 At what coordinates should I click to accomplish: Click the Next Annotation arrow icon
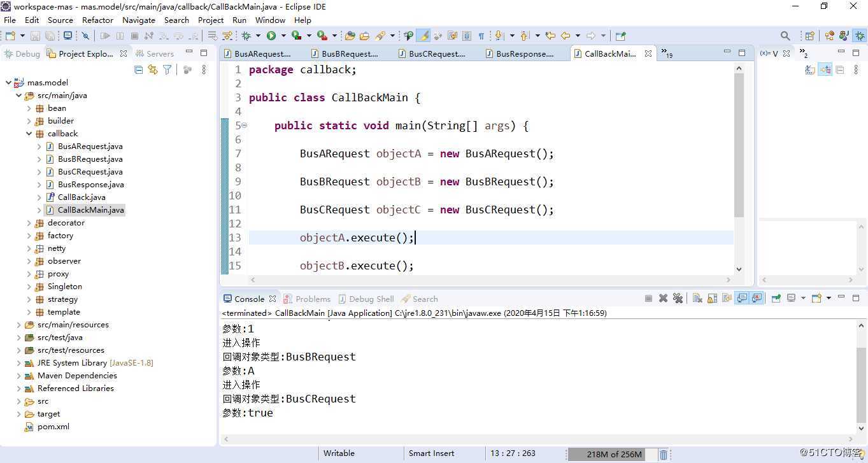(x=499, y=36)
